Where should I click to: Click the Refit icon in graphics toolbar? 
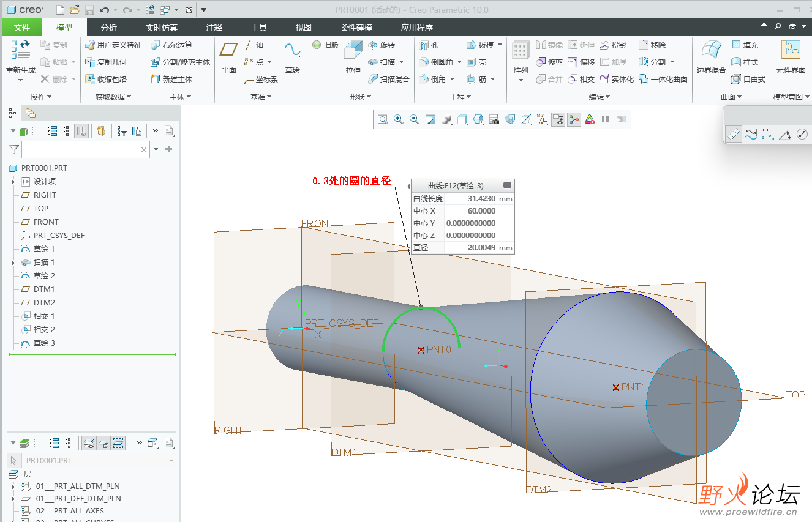coord(382,120)
